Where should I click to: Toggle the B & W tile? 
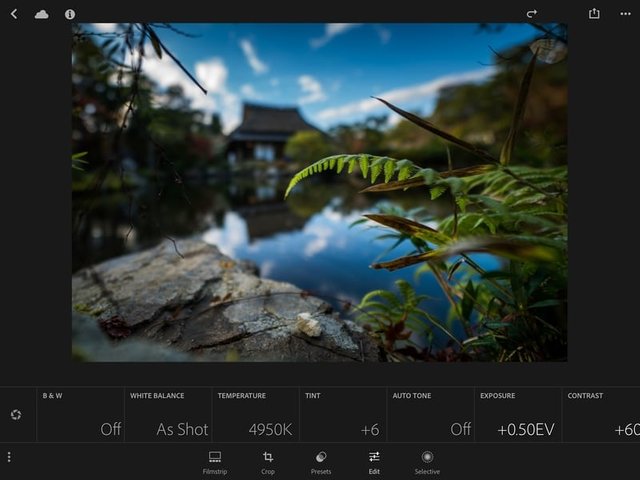(x=80, y=414)
